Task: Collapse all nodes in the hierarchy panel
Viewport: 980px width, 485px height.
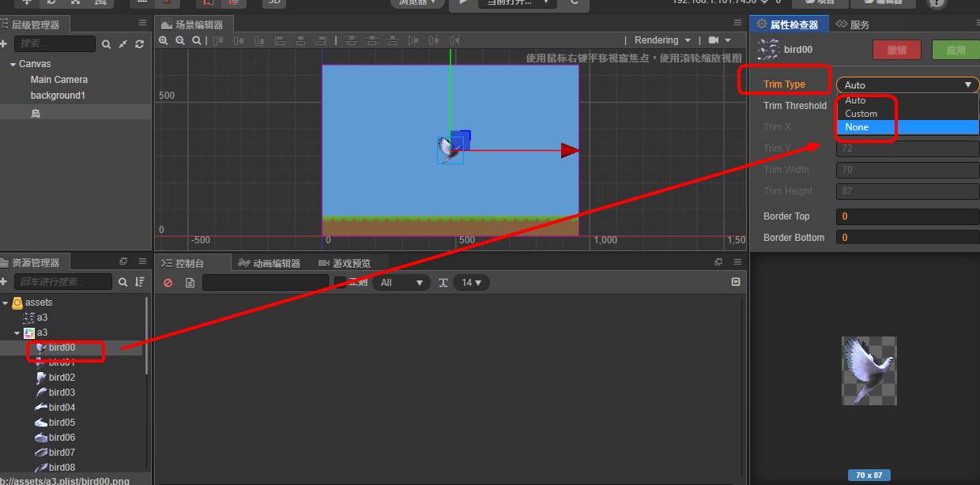Action: click(123, 44)
